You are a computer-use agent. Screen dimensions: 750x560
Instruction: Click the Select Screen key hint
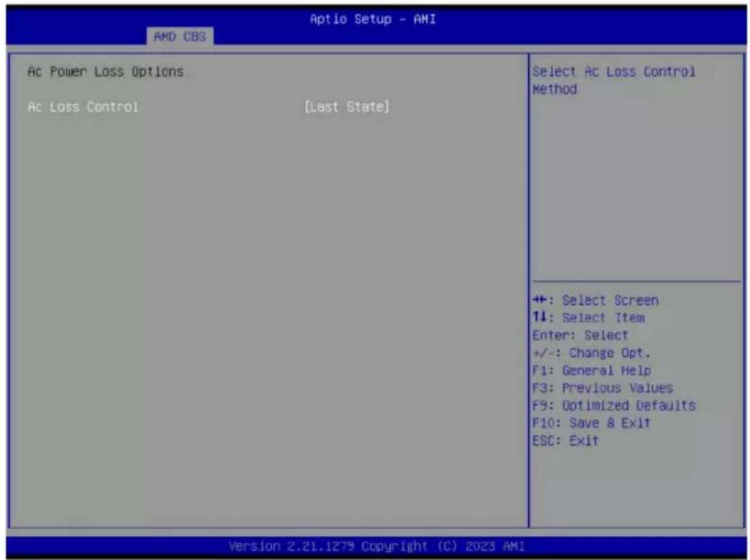coord(595,301)
